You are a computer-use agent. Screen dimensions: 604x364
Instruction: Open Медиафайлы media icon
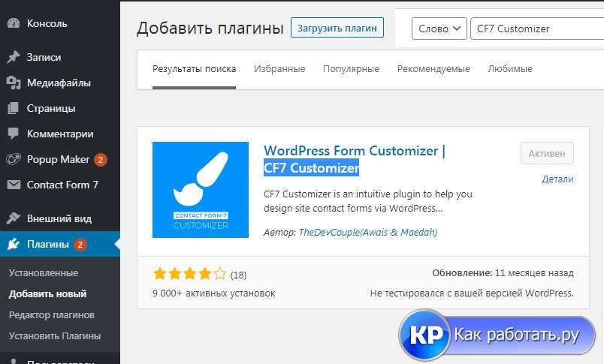click(14, 83)
